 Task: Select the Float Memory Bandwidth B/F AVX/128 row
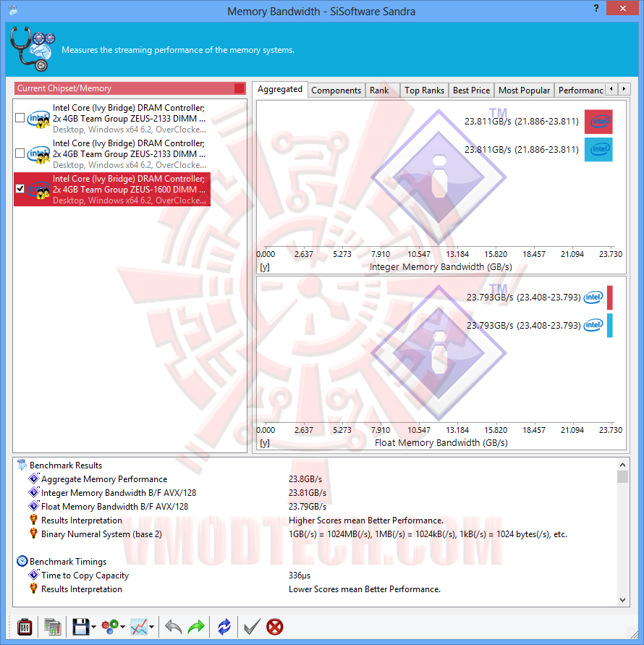(315, 507)
